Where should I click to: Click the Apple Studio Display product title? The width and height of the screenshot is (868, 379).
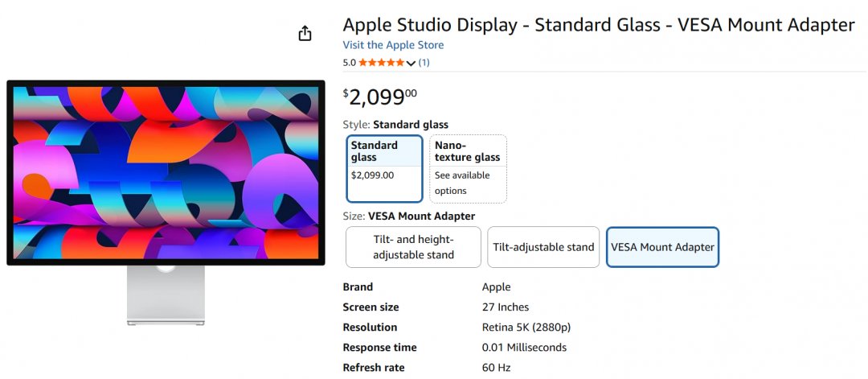point(598,25)
